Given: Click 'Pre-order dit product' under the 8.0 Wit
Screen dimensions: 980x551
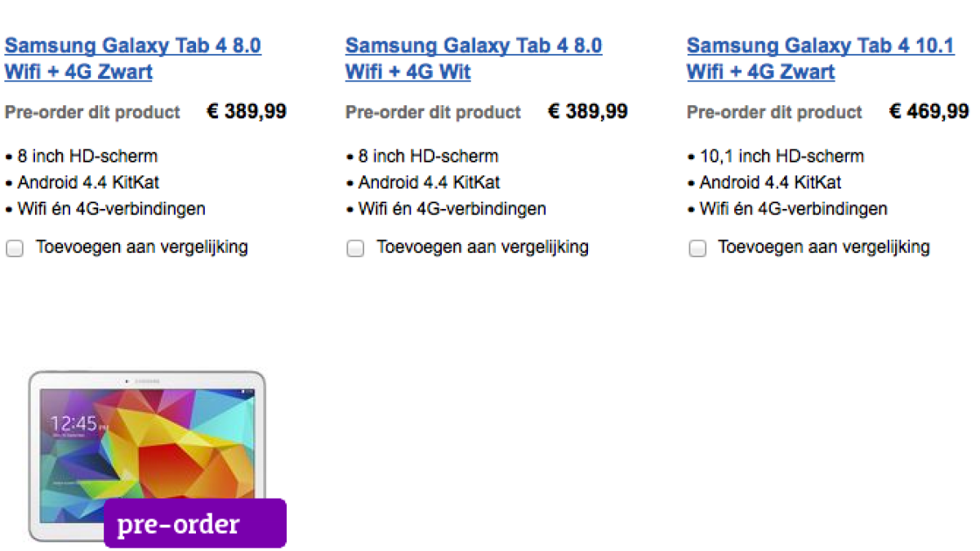Looking at the screenshot, I should (x=433, y=113).
